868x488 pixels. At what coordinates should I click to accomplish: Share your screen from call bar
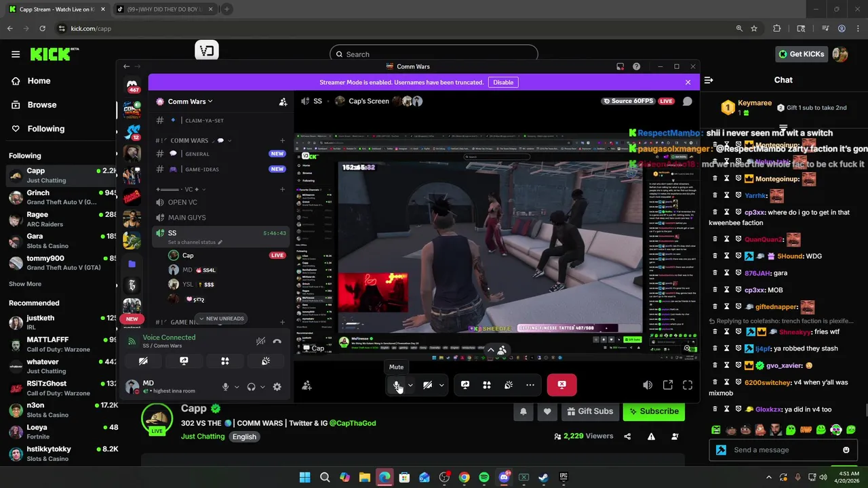(465, 385)
